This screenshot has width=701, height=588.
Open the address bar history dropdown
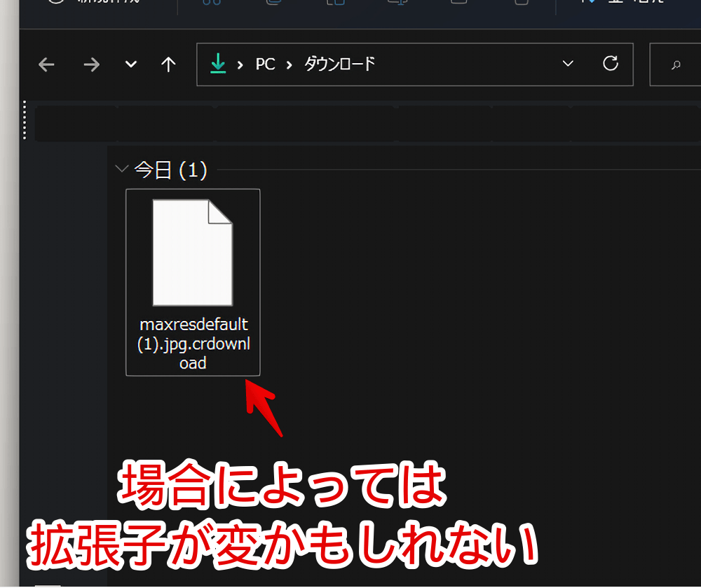tap(568, 64)
